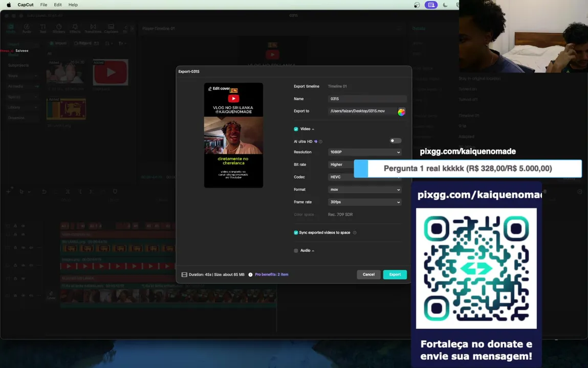
Task: Click the Timeline 01 export timeline value
Action: click(x=337, y=86)
